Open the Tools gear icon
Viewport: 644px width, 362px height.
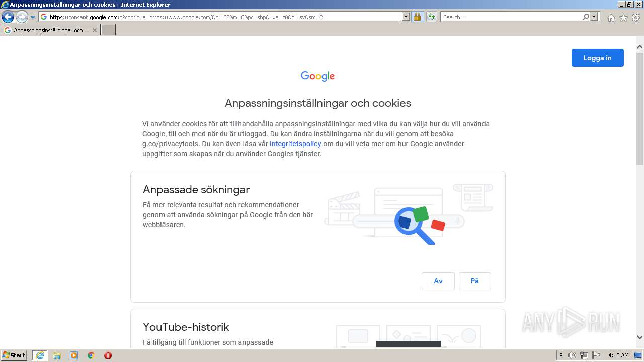pos(636,18)
